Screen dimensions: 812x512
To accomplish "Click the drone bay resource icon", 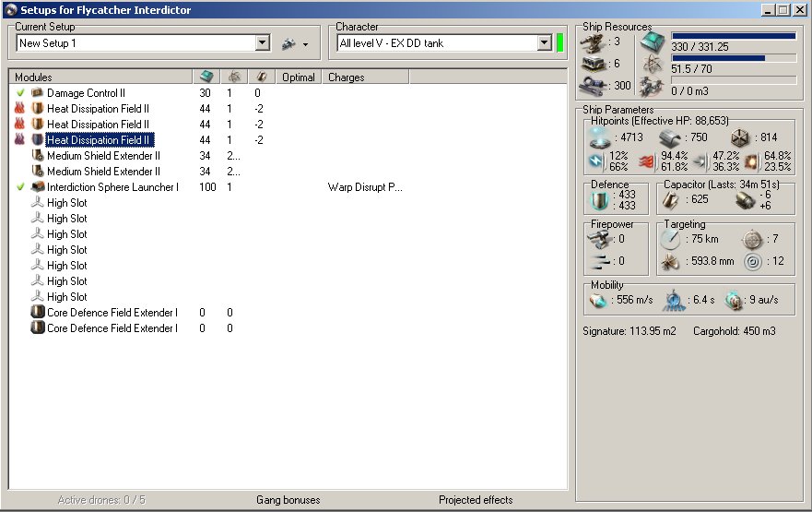I will coord(652,87).
